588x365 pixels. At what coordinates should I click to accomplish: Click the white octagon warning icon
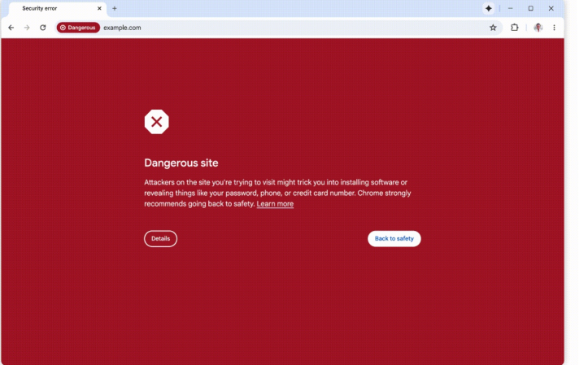pyautogui.click(x=156, y=122)
